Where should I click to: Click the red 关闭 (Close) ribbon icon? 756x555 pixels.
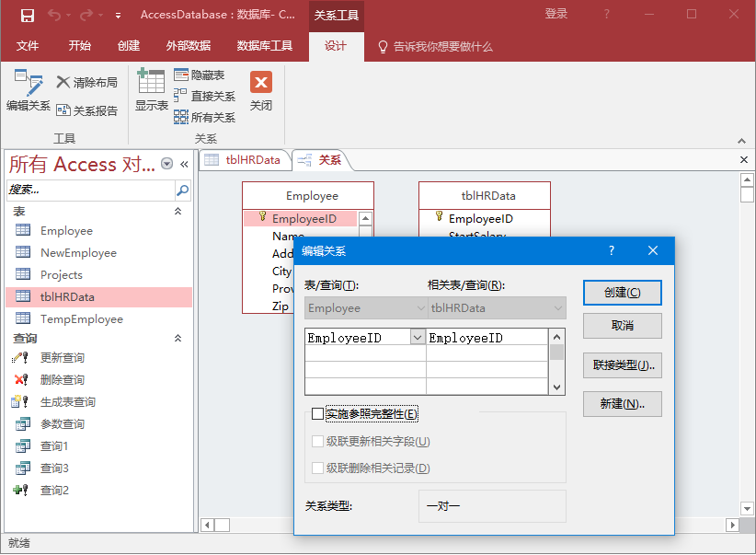261,90
